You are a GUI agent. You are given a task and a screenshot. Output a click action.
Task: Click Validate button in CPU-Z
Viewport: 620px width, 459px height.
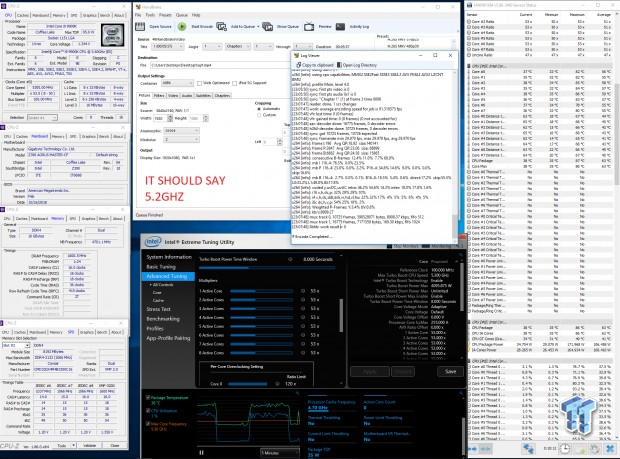(x=89, y=445)
